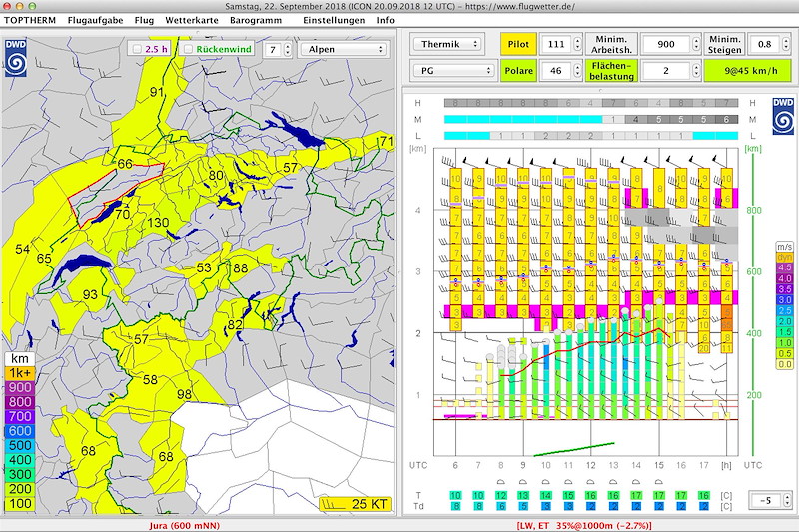The image size is (799, 532).
Task: Click the 25 KT wind barb legend
Action: click(356, 504)
